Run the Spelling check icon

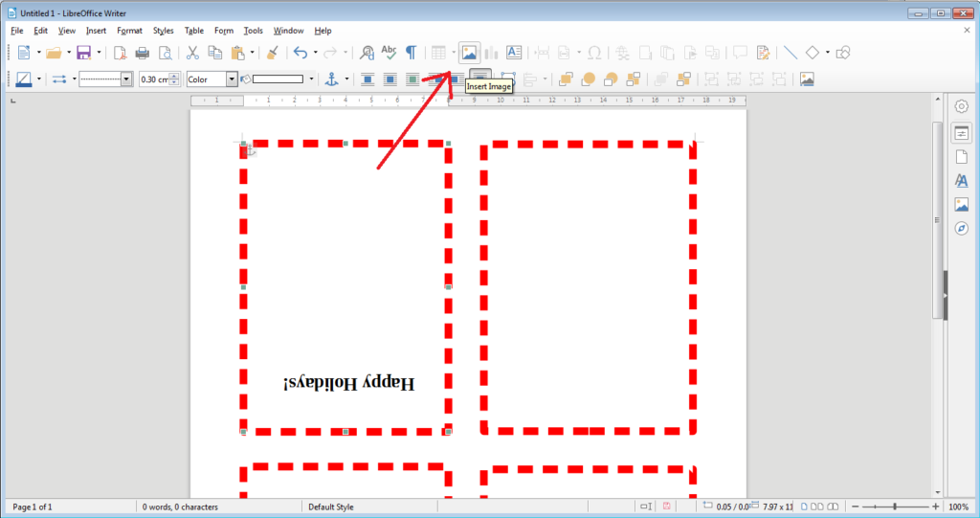click(389, 53)
